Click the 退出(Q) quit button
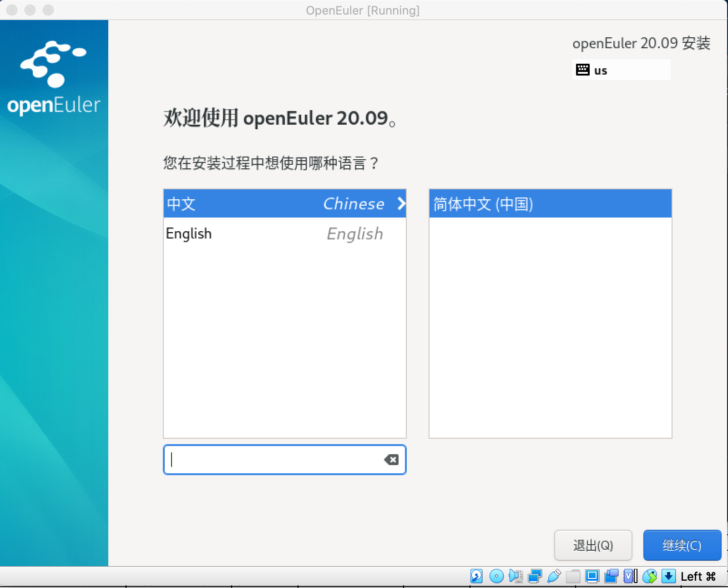 [x=593, y=545]
